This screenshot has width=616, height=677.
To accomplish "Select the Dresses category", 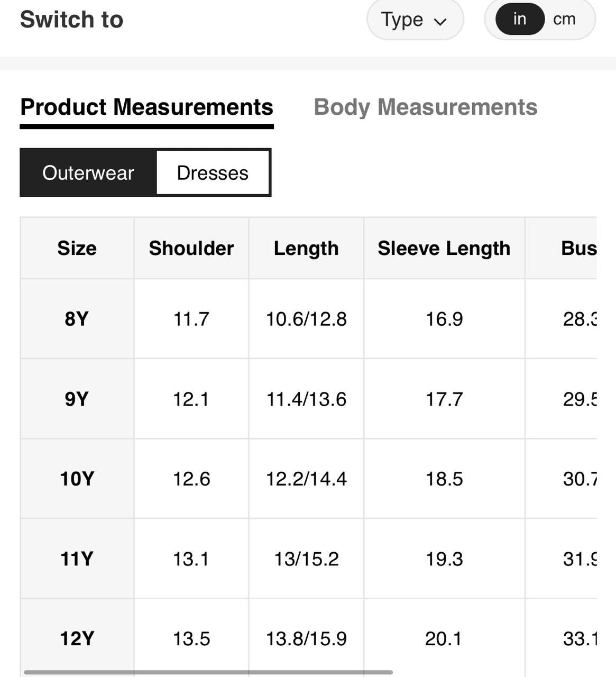I will [213, 173].
